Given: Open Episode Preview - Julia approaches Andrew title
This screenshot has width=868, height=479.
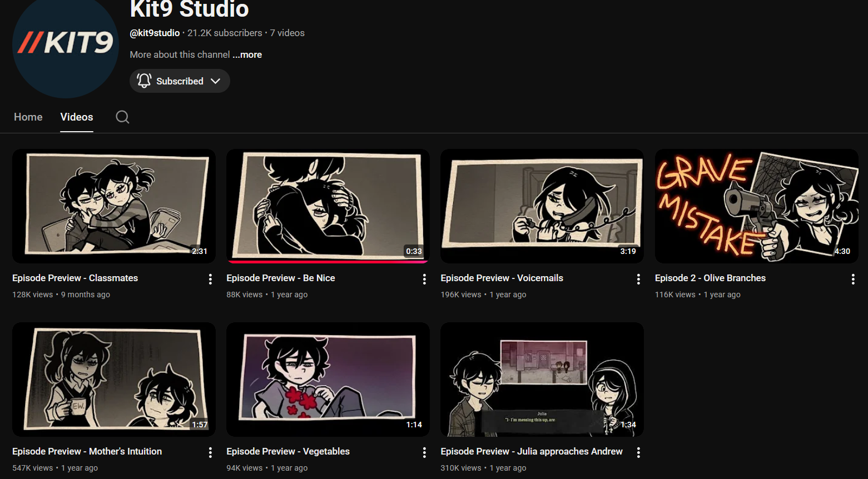Looking at the screenshot, I should tap(532, 451).
